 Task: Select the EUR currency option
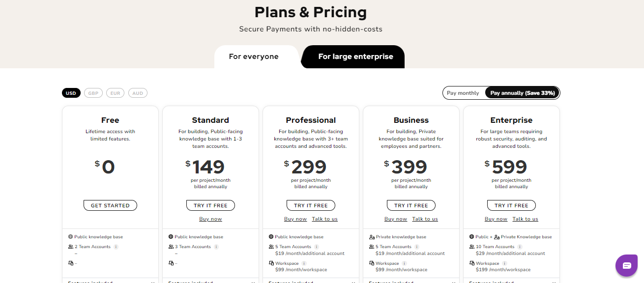[x=115, y=92]
